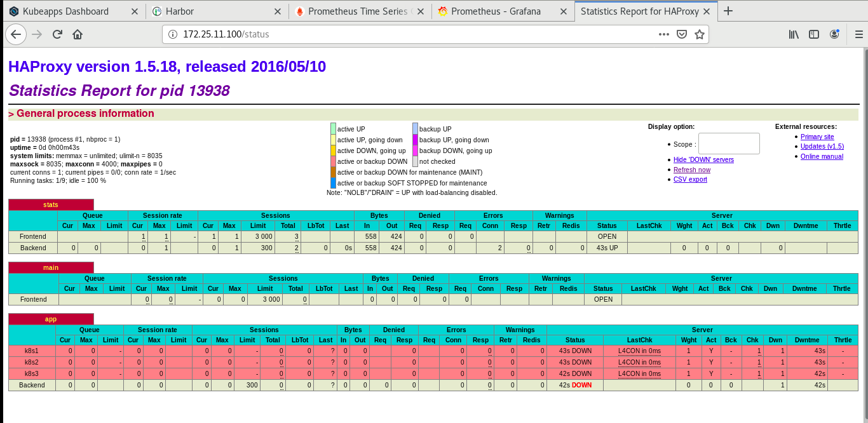Viewport: 868px width, 423px height.
Task: Open the Firefox account icon
Action: 834,34
